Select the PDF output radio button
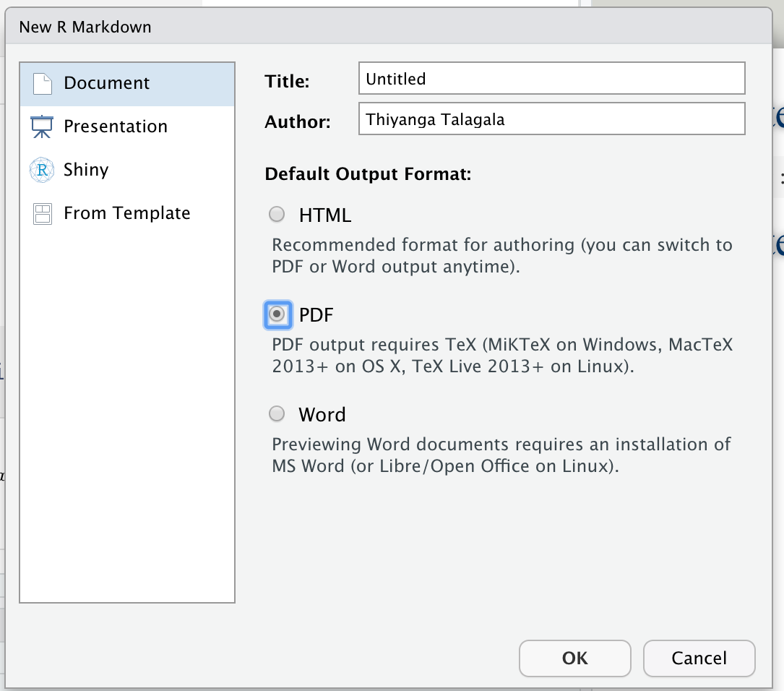The height and width of the screenshot is (691, 784). click(x=277, y=314)
